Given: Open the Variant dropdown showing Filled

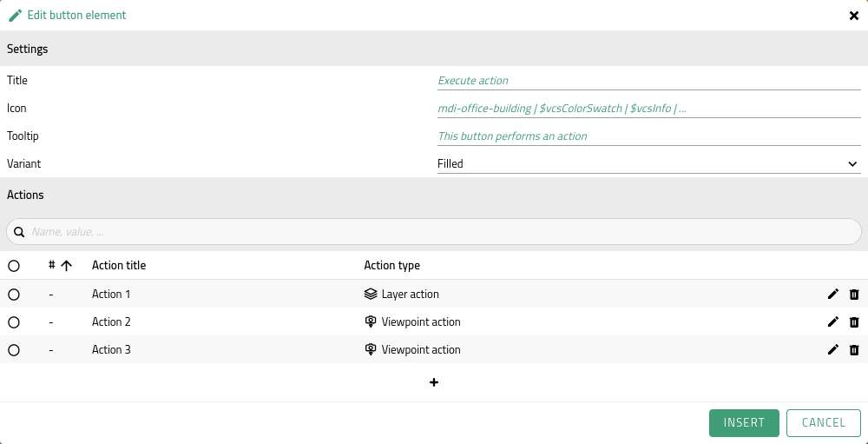Looking at the screenshot, I should coord(648,163).
